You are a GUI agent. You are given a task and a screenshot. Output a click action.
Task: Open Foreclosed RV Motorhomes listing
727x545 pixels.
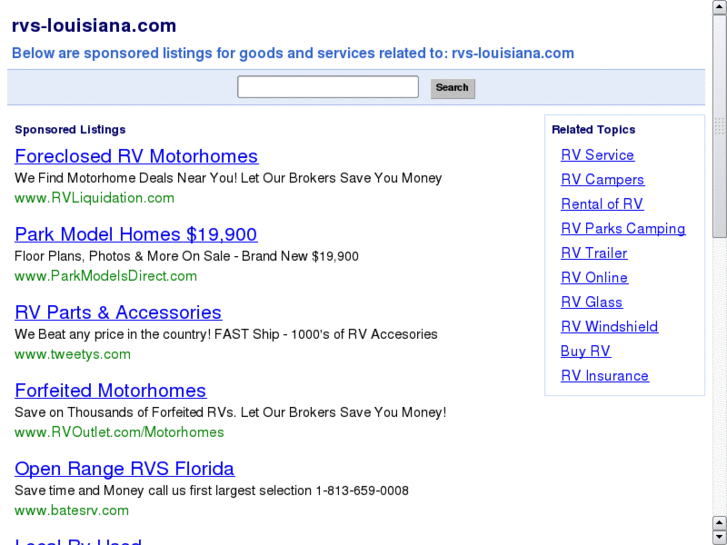(136, 156)
